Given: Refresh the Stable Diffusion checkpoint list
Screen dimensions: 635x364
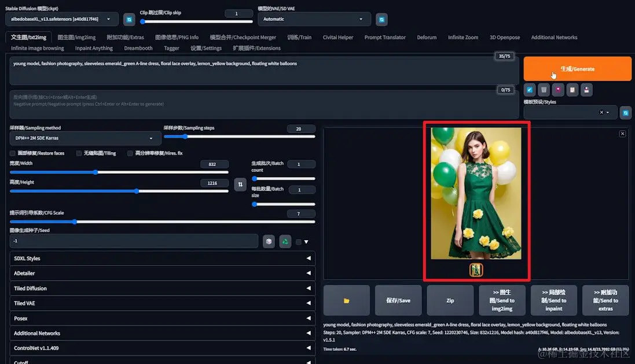Looking at the screenshot, I should click(129, 20).
